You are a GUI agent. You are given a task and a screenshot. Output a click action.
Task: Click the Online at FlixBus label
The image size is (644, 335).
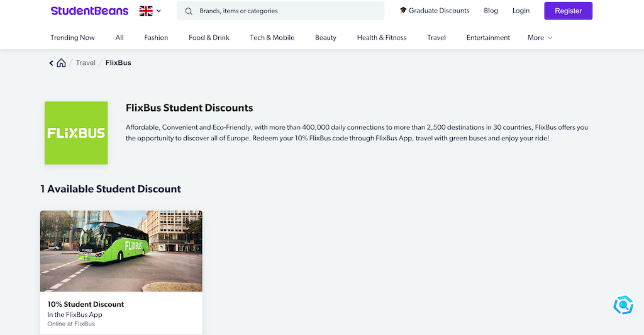click(x=71, y=324)
